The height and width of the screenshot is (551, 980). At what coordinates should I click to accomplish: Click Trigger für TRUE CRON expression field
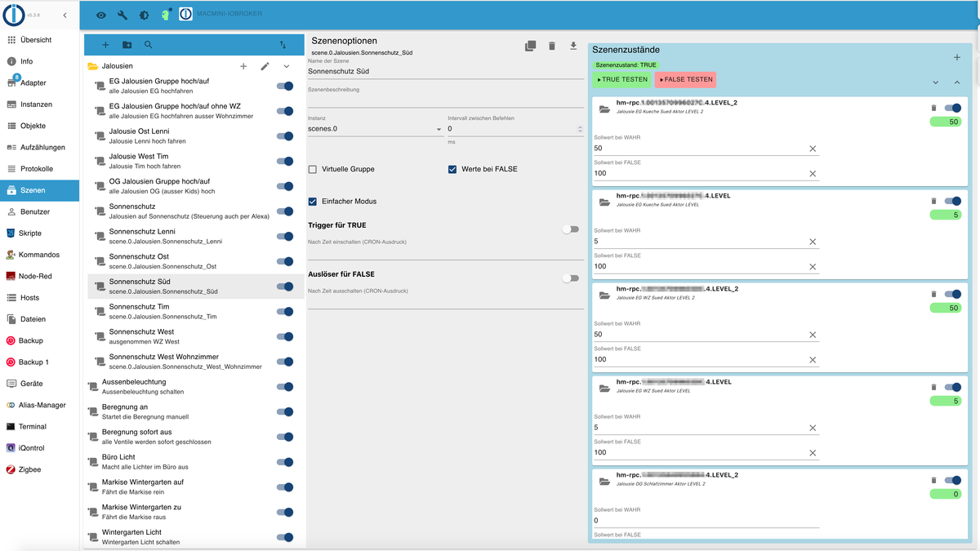pyautogui.click(x=446, y=252)
